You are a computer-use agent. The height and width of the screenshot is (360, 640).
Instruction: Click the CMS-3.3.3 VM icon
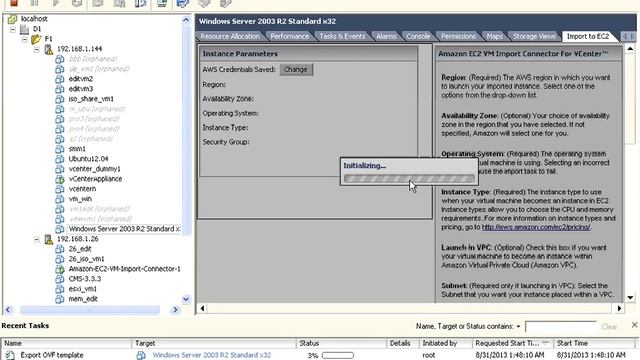(60, 279)
